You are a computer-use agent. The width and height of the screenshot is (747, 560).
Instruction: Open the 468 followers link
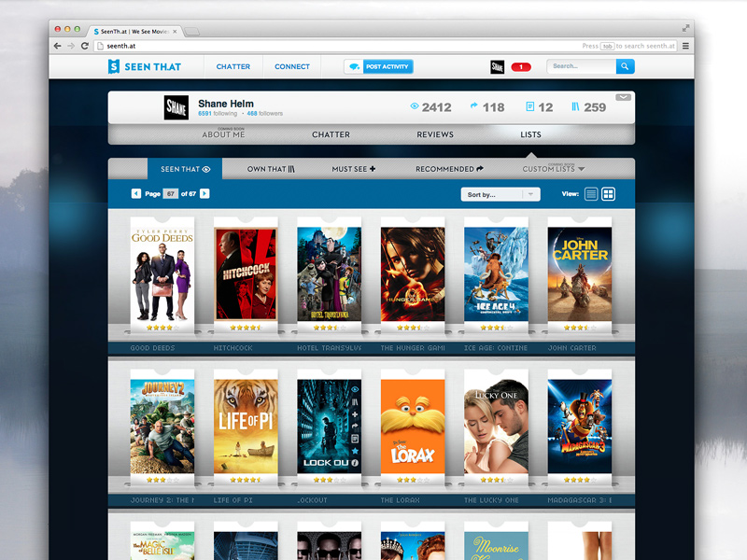264,113
